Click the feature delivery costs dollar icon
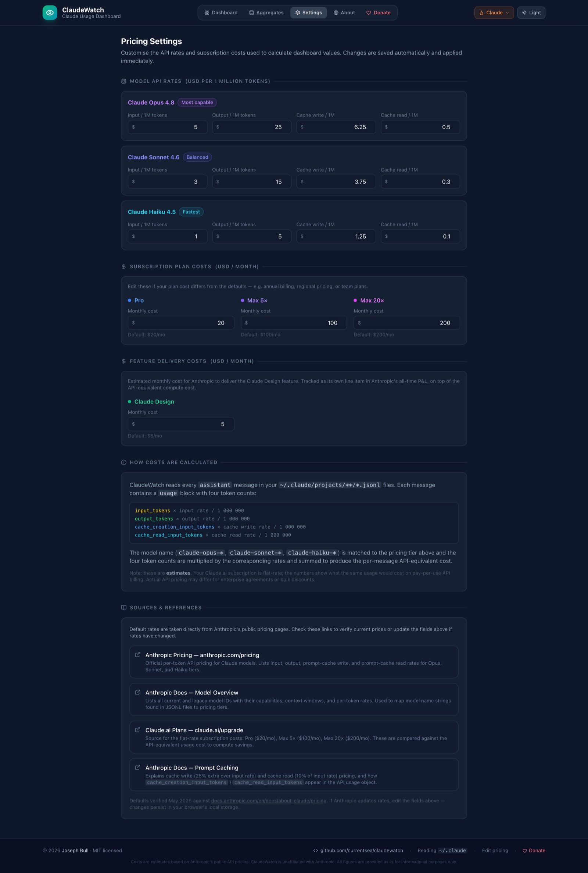Viewport: 588px width, 873px height. point(124,361)
